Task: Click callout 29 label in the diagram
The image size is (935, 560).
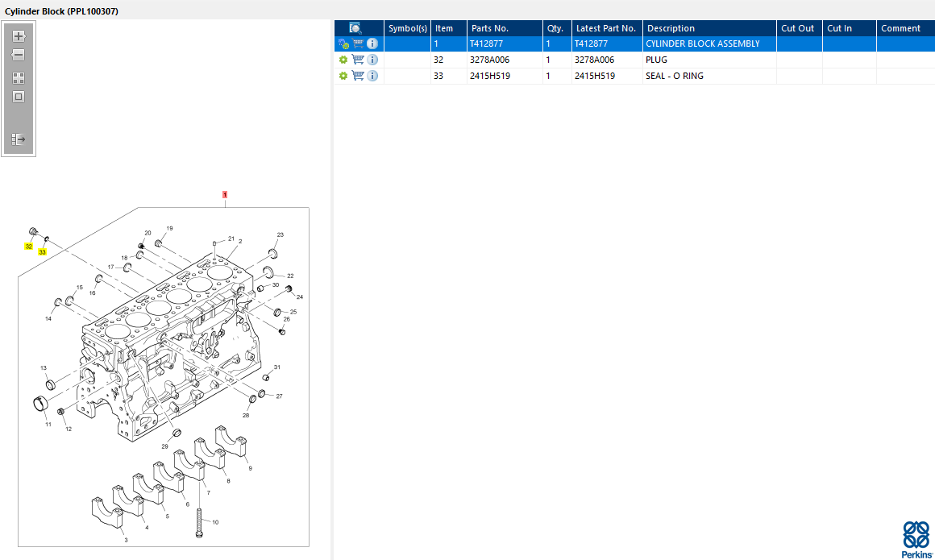Action: click(164, 446)
